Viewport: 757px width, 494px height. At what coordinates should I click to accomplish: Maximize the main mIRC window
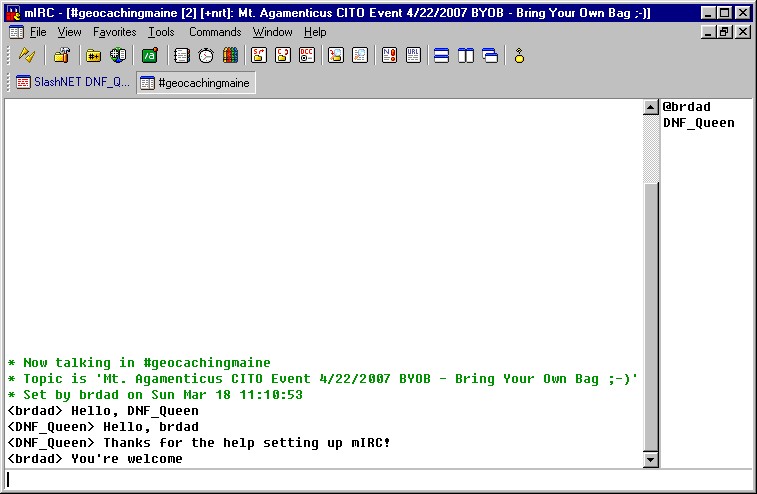[725, 13]
